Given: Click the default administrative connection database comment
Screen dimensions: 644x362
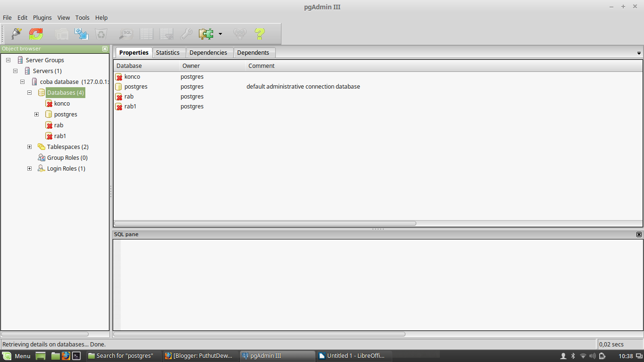Looking at the screenshot, I should point(303,87).
